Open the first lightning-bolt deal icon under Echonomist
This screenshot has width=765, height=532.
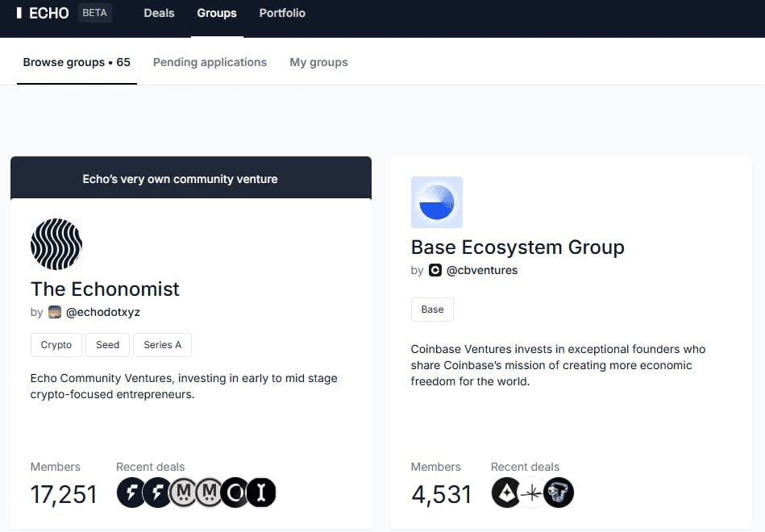pyautogui.click(x=131, y=493)
